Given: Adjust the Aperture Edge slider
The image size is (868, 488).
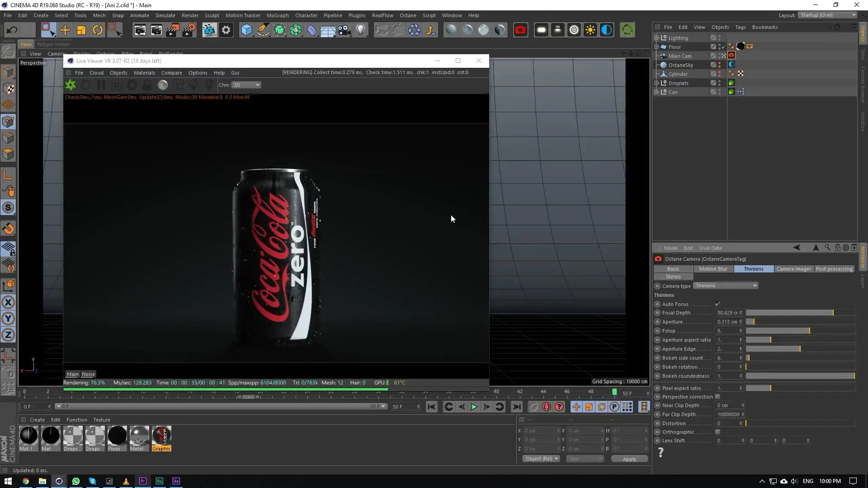Looking at the screenshot, I should point(800,349).
